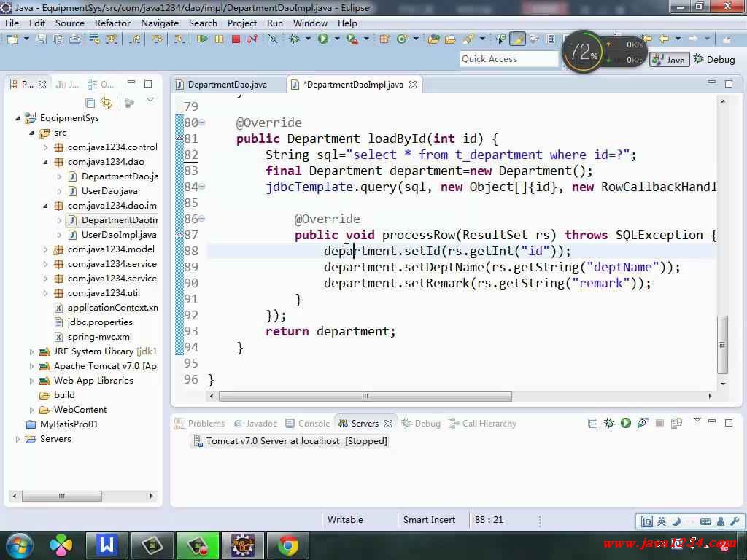This screenshot has width=747, height=560.
Task: Click the Quick Access search field
Action: click(x=508, y=59)
